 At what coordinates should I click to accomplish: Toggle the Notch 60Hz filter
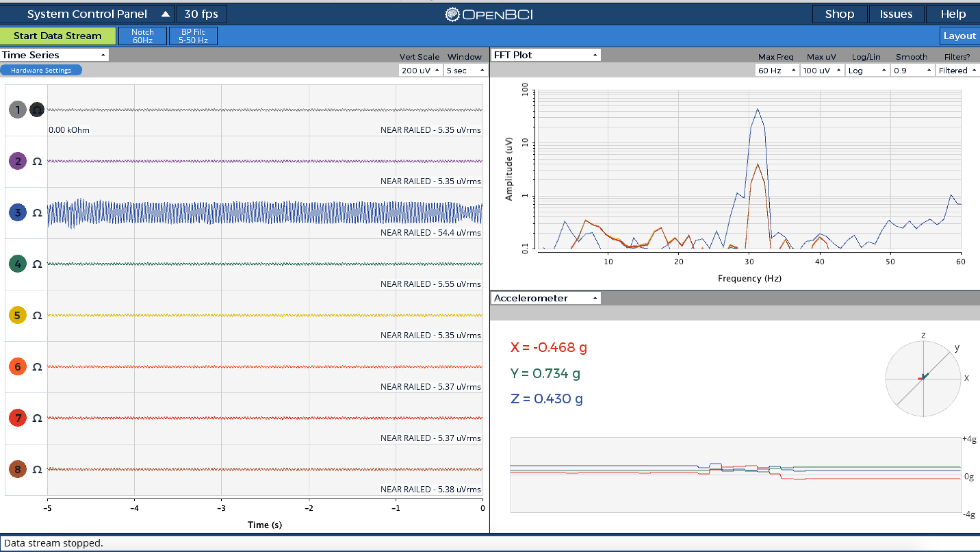[142, 36]
